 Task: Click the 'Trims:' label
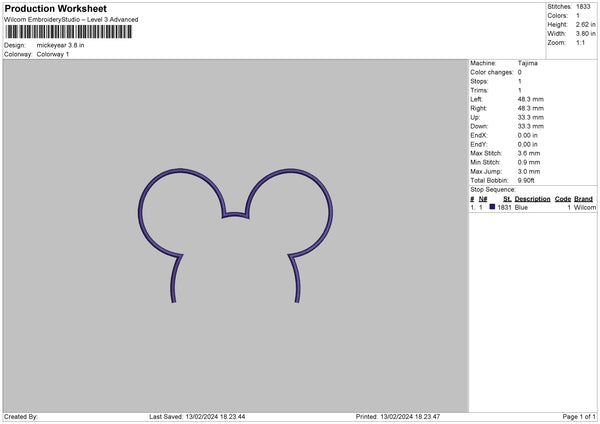[x=479, y=90]
